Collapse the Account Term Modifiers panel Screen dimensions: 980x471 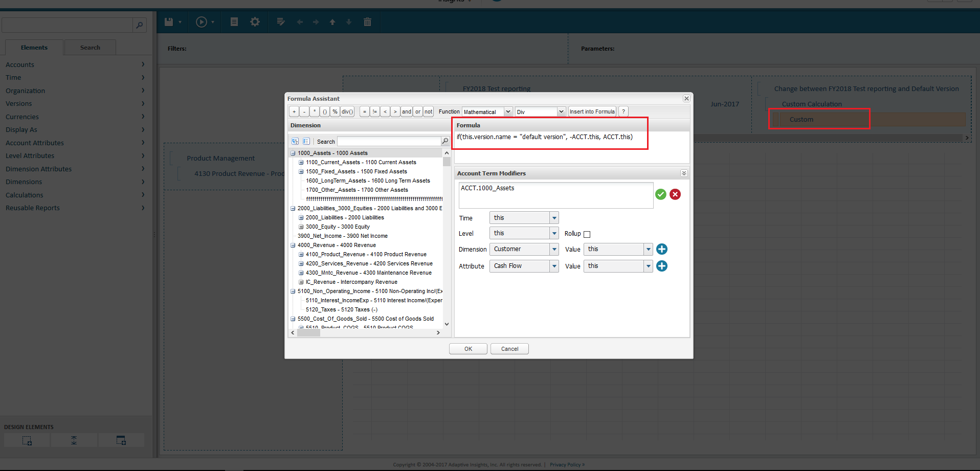pyautogui.click(x=684, y=173)
